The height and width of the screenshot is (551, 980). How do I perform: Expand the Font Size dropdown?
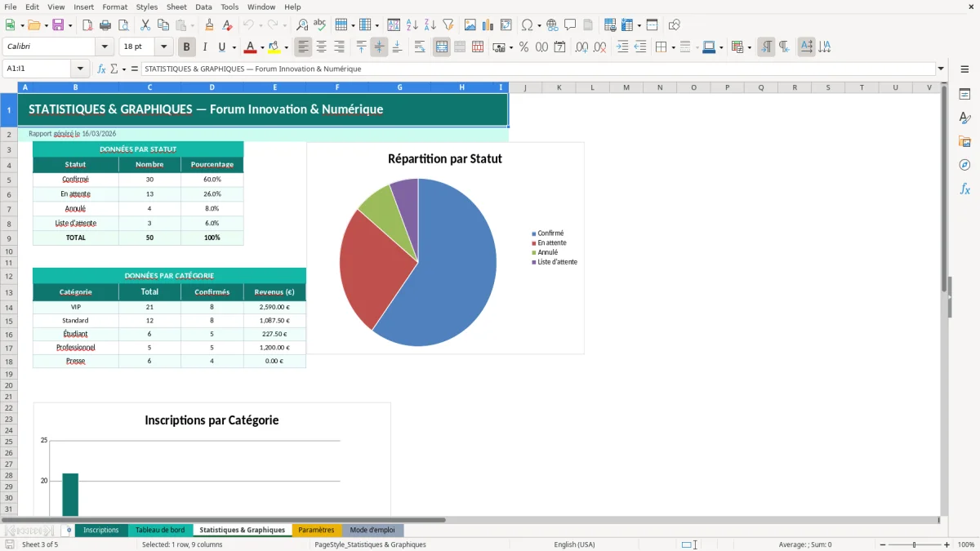(x=164, y=47)
